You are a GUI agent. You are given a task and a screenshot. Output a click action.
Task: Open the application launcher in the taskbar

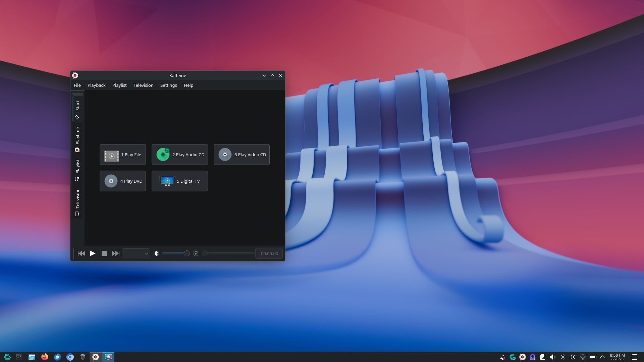point(7,357)
